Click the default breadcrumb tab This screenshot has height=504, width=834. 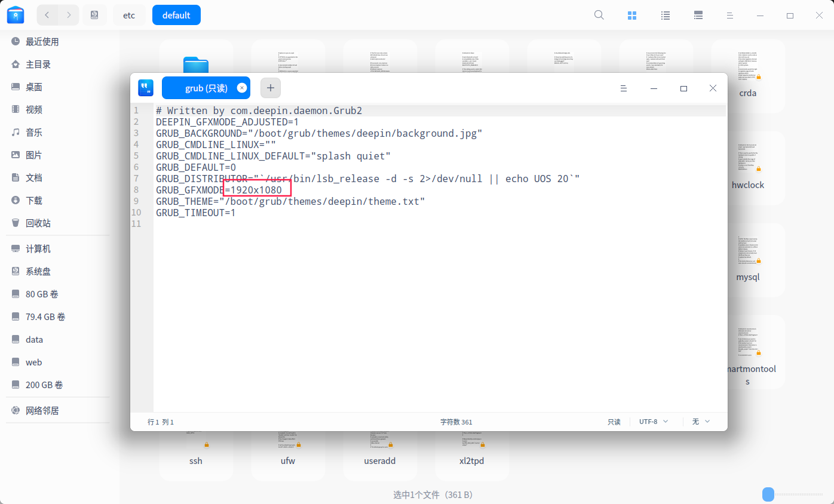(x=176, y=15)
